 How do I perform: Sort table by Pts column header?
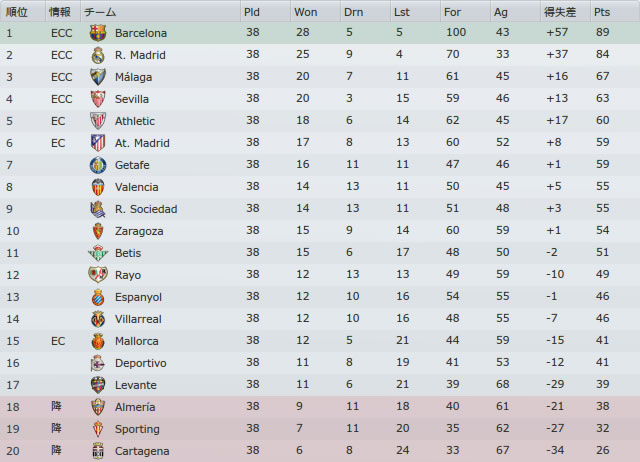tap(602, 12)
